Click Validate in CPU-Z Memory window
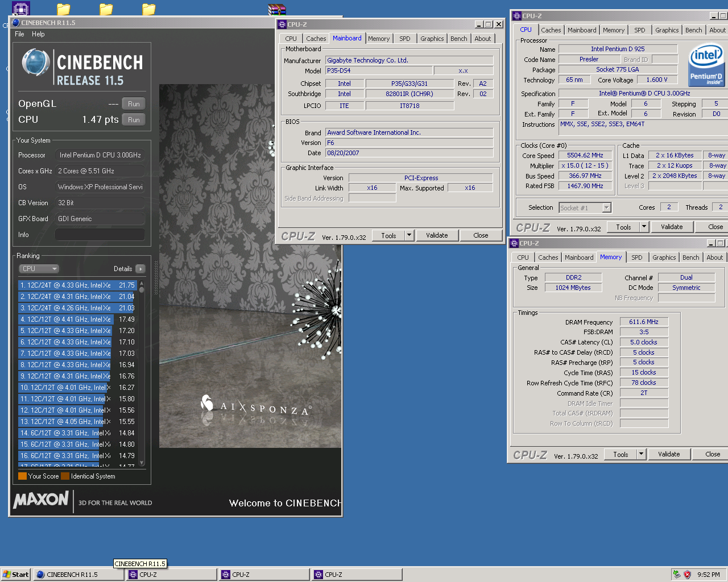This screenshot has width=728, height=582. pos(669,454)
